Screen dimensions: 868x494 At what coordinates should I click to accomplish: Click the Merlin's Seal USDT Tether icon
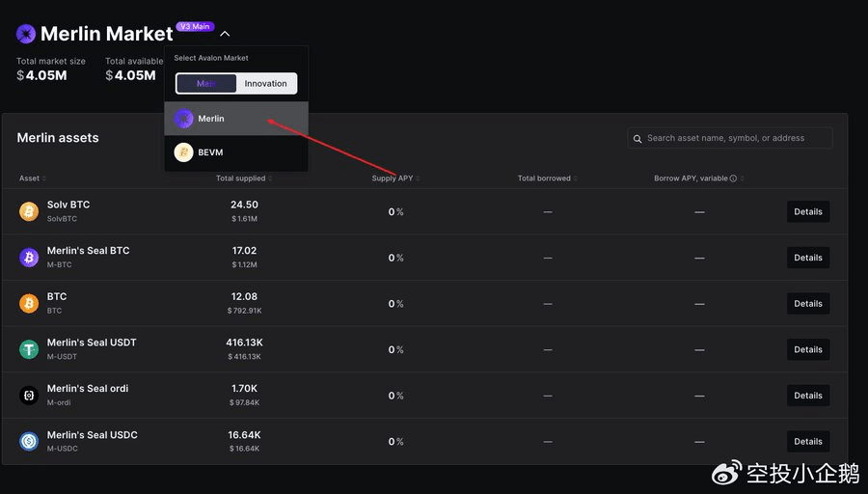(29, 349)
